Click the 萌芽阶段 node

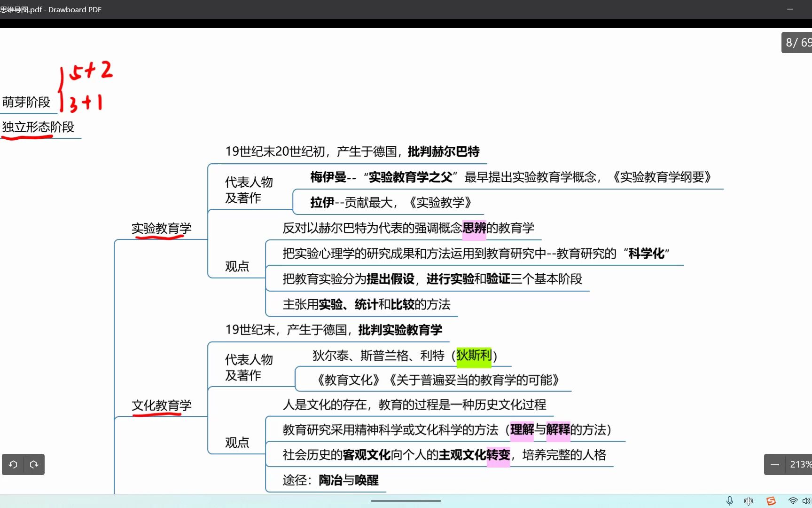[x=26, y=102]
